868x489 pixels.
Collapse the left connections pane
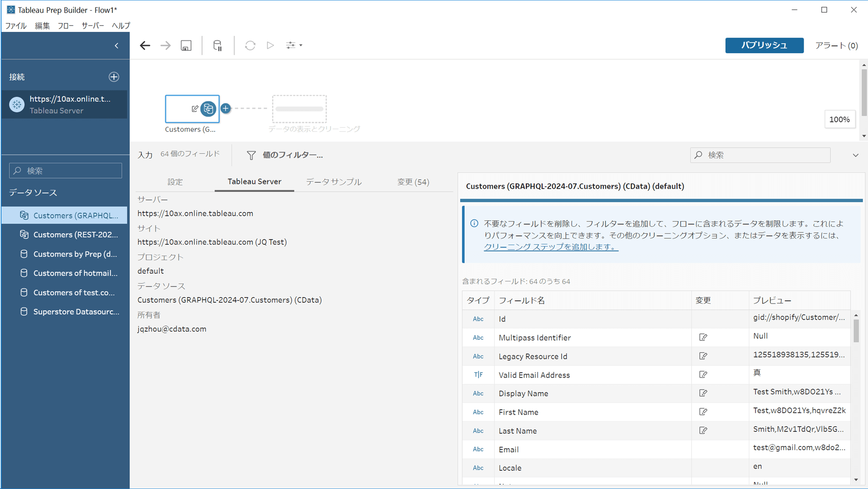pyautogui.click(x=116, y=46)
